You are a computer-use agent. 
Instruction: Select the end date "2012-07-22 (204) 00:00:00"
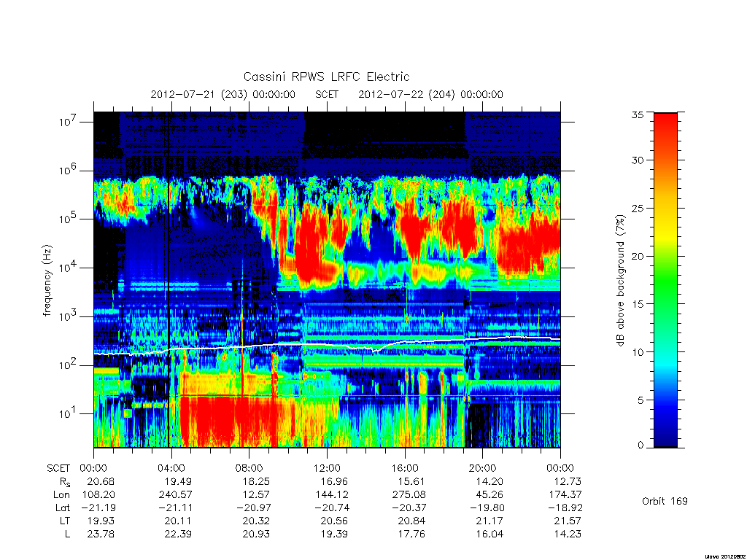point(430,94)
